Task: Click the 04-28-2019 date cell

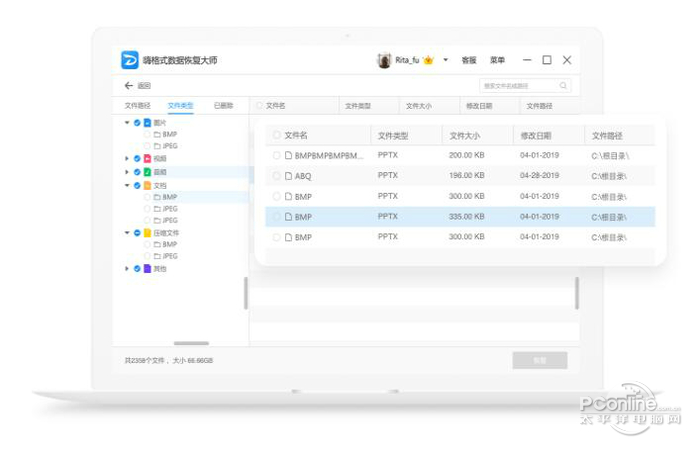Action: click(x=539, y=175)
